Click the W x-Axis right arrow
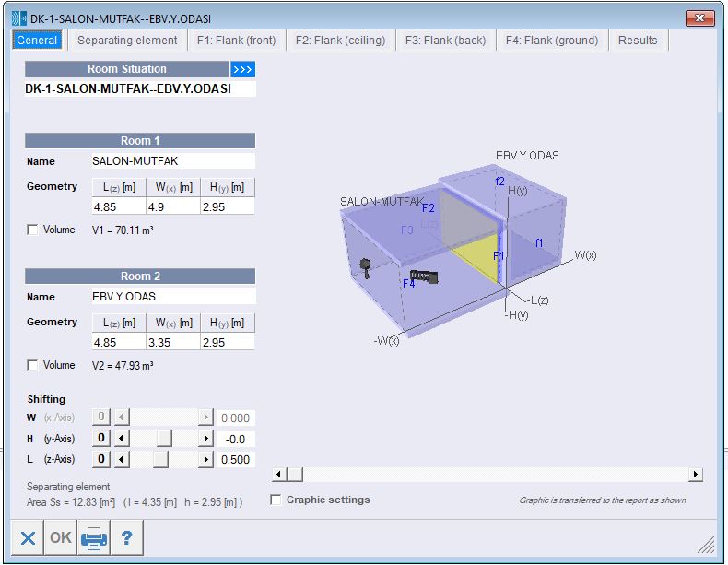Image resolution: width=728 pixels, height=565 pixels. pos(205,417)
